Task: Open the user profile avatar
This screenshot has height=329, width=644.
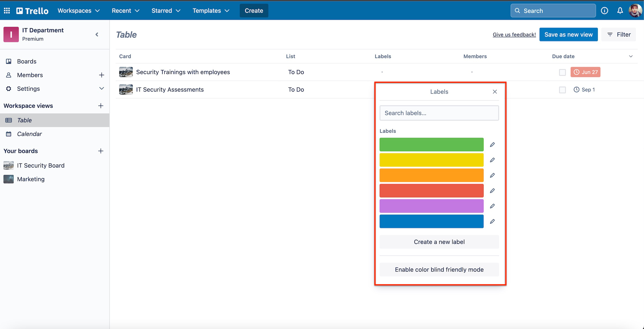Action: pos(635,11)
